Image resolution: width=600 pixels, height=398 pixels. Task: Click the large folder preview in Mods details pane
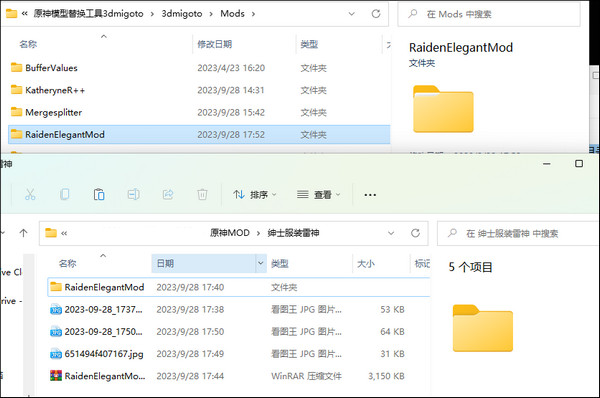[443, 109]
